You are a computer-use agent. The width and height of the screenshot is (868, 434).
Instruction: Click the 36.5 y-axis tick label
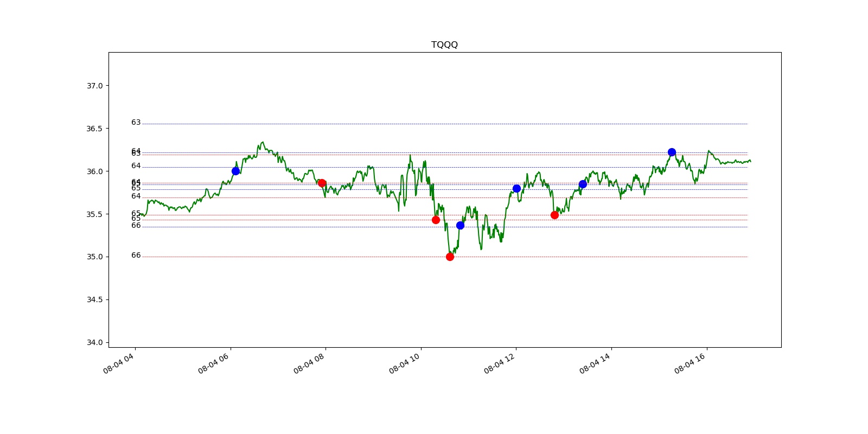click(x=94, y=129)
